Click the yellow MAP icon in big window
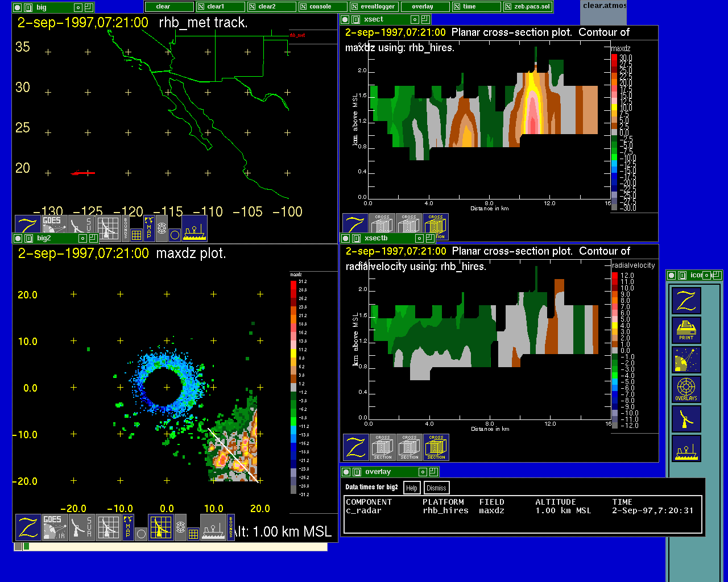This screenshot has height=582, width=728. (149, 228)
